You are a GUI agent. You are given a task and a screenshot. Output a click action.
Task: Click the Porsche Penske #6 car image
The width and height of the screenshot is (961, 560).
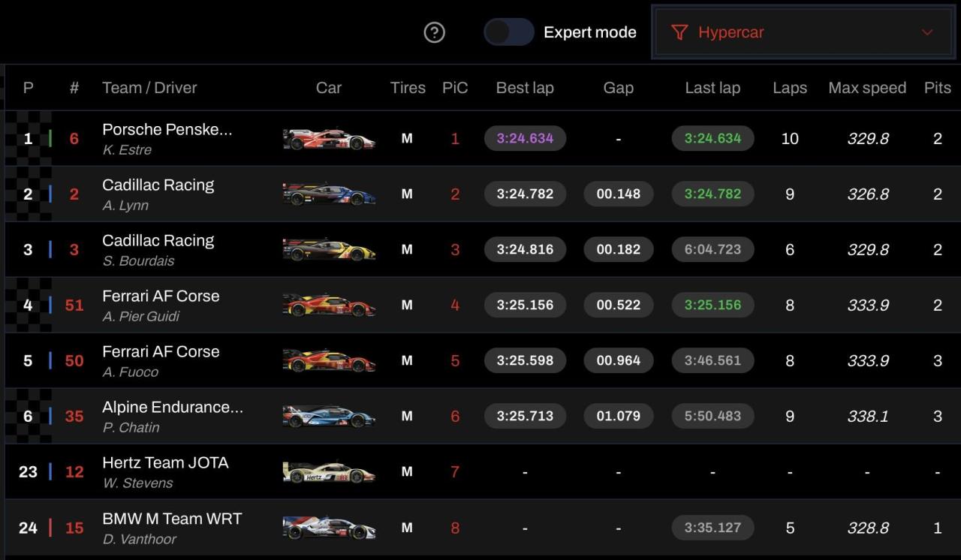pyautogui.click(x=329, y=139)
